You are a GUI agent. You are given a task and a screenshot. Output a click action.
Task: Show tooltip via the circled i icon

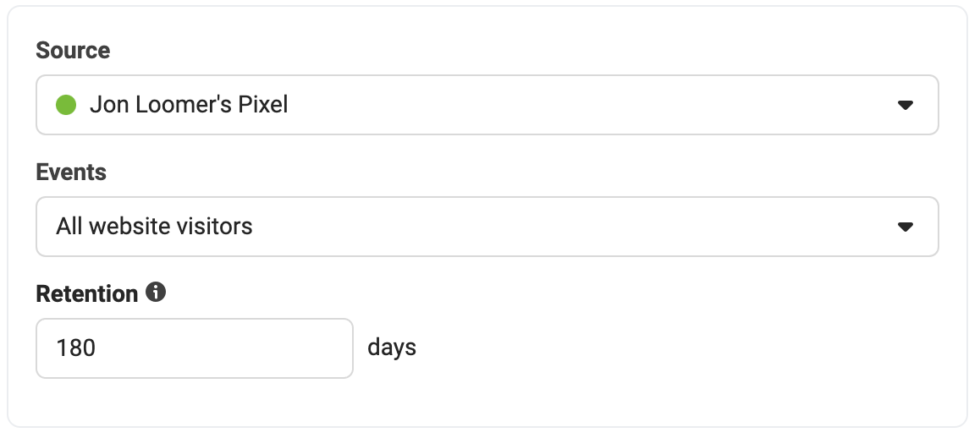[156, 292]
